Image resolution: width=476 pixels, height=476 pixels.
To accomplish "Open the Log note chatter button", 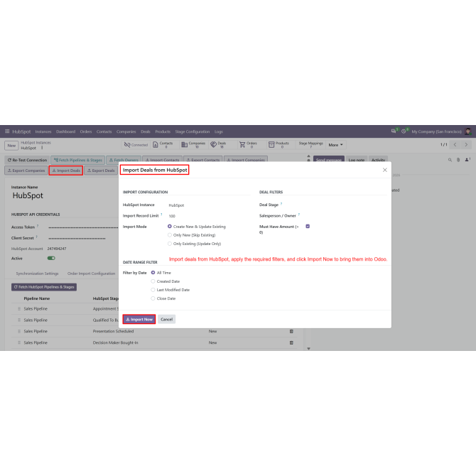I will click(357, 160).
